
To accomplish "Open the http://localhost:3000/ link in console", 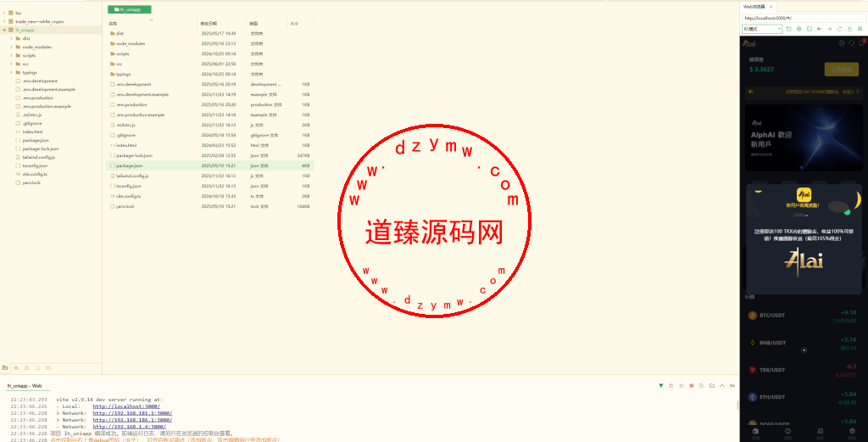I will click(x=126, y=406).
